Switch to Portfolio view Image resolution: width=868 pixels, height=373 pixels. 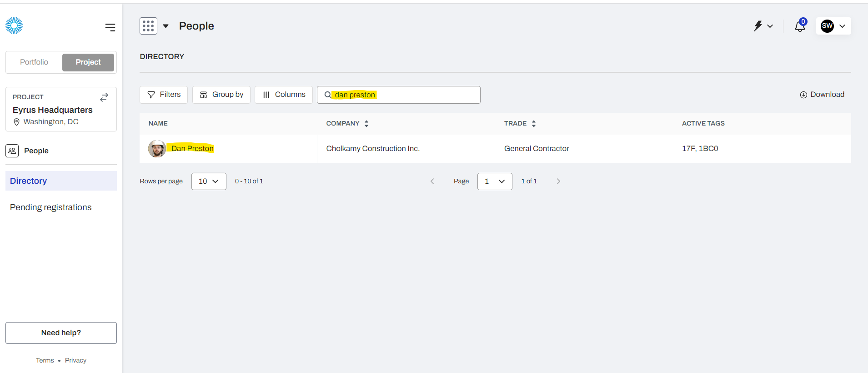click(34, 62)
